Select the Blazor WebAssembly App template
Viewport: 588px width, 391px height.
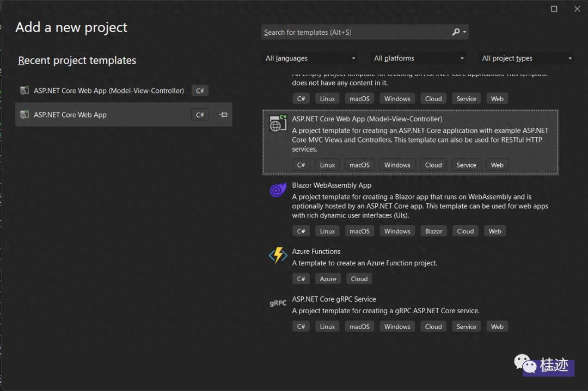(x=411, y=209)
